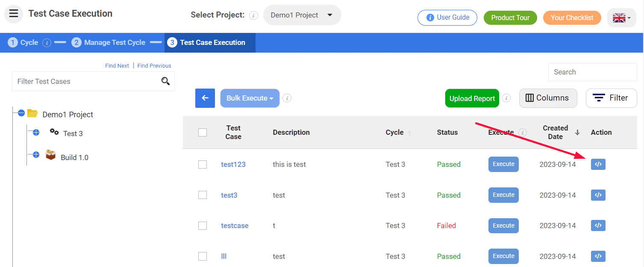Open the Bulk Execute dropdown
The width and height of the screenshot is (644, 267).
click(250, 98)
